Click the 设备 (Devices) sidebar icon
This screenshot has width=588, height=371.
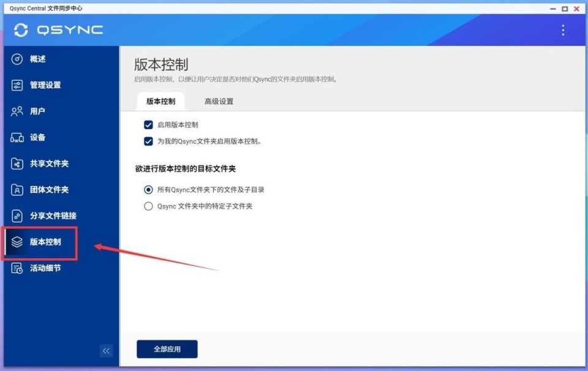pyautogui.click(x=17, y=137)
